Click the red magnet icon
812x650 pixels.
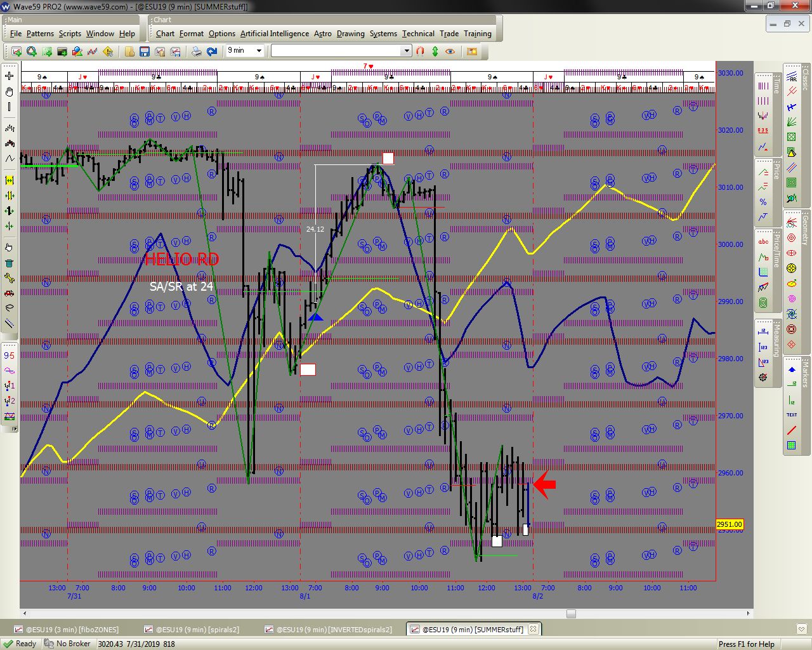(x=420, y=51)
